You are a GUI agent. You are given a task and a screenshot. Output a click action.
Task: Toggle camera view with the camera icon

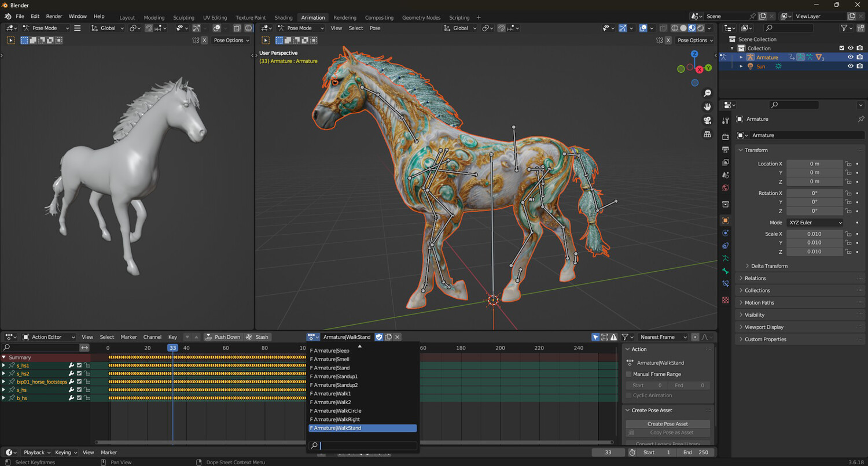707,120
